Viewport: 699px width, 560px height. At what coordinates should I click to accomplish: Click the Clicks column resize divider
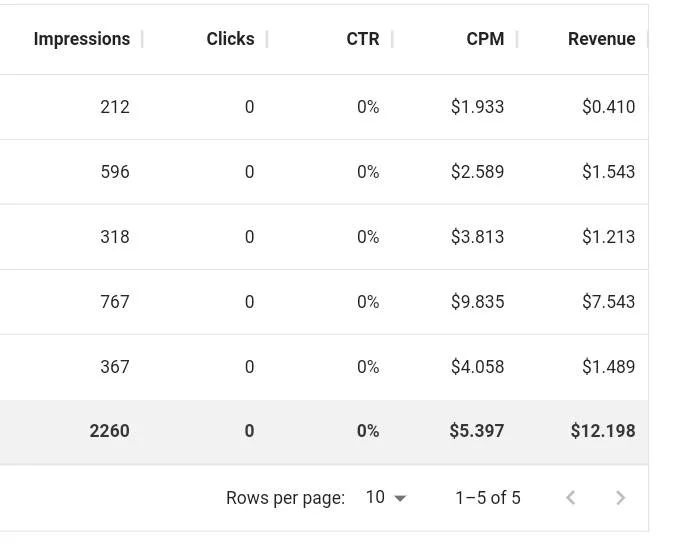click(x=267, y=39)
